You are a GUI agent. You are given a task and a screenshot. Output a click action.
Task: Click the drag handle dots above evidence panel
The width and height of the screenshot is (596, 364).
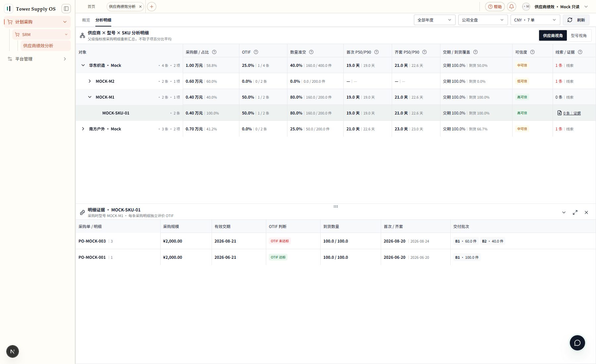pos(336,206)
